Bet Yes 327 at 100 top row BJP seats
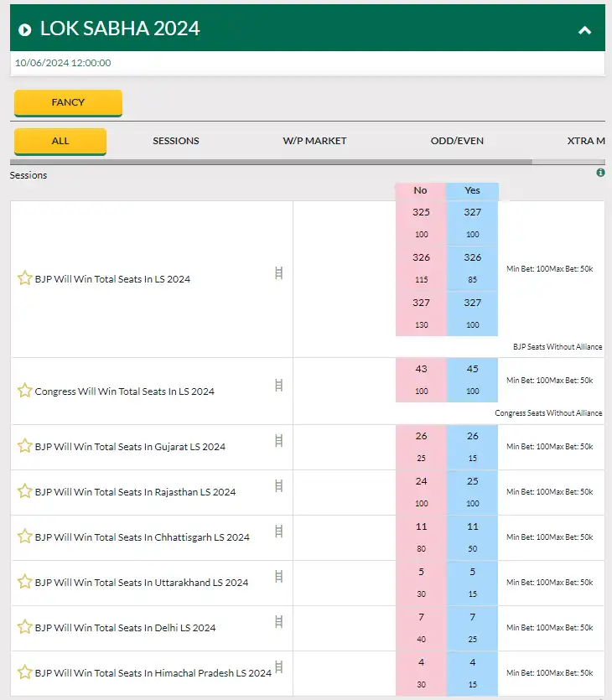This screenshot has height=700, width=612. tap(472, 223)
